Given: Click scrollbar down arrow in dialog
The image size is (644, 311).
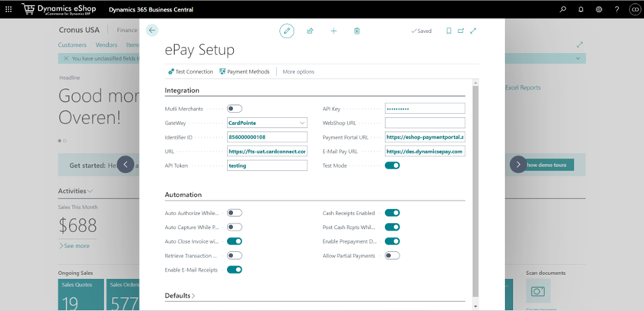Looking at the screenshot, I should coord(475,306).
